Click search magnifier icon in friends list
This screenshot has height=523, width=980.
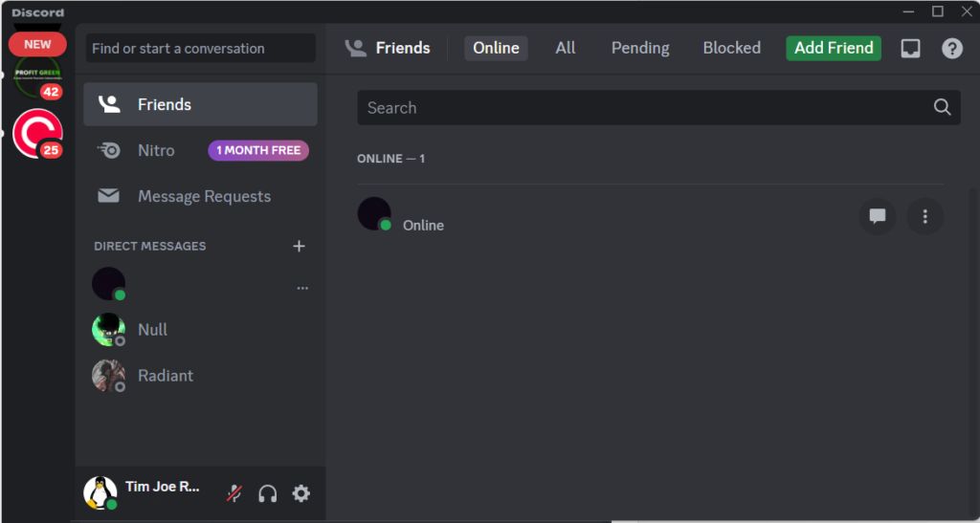pos(942,107)
